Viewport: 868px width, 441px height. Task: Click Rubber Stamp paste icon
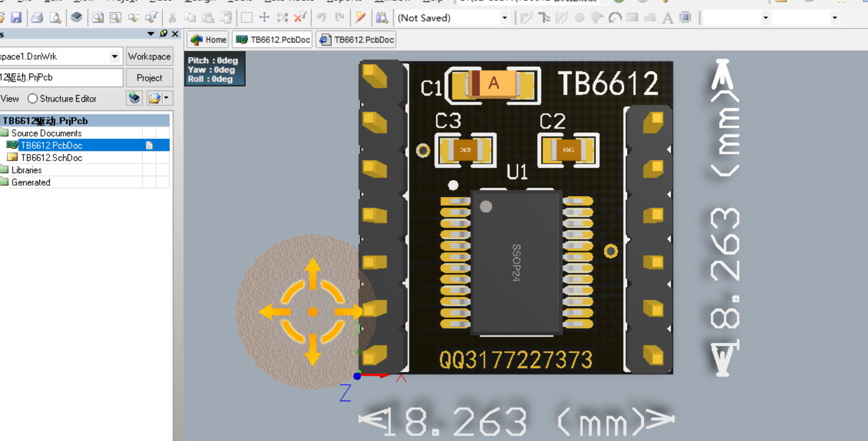226,18
